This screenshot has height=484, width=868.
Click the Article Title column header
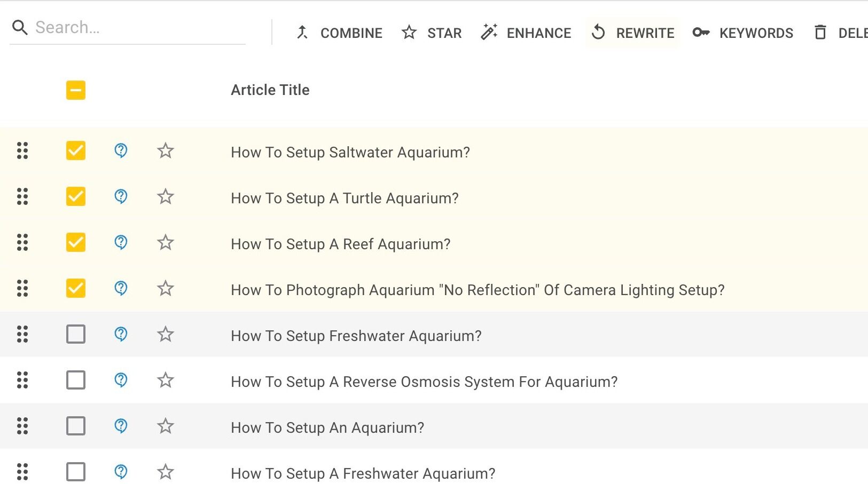(270, 90)
